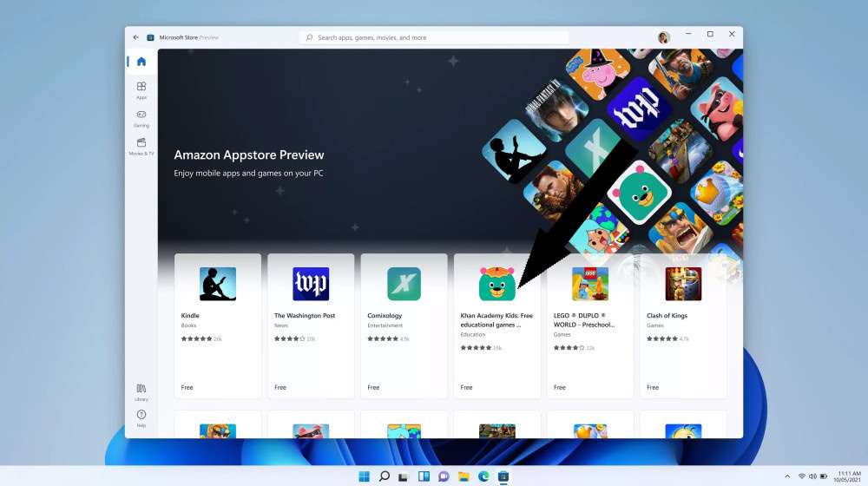Image resolution: width=868 pixels, height=486 pixels.
Task: Open the LEGO DUPLO WORLD app icon
Action: [x=589, y=284]
